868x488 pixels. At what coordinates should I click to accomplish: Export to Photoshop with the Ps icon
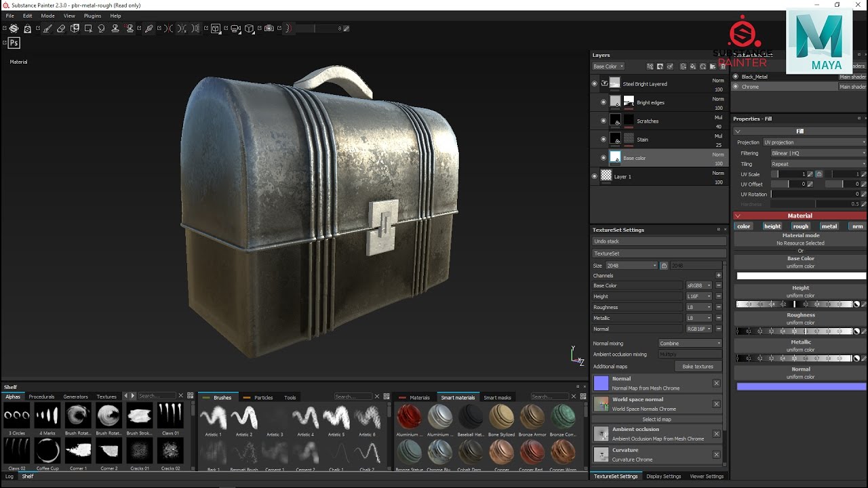tap(14, 43)
